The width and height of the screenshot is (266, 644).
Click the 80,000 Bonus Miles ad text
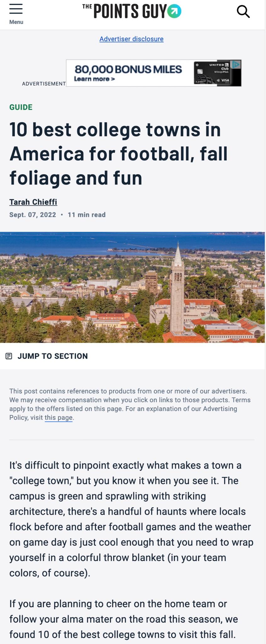[128, 69]
